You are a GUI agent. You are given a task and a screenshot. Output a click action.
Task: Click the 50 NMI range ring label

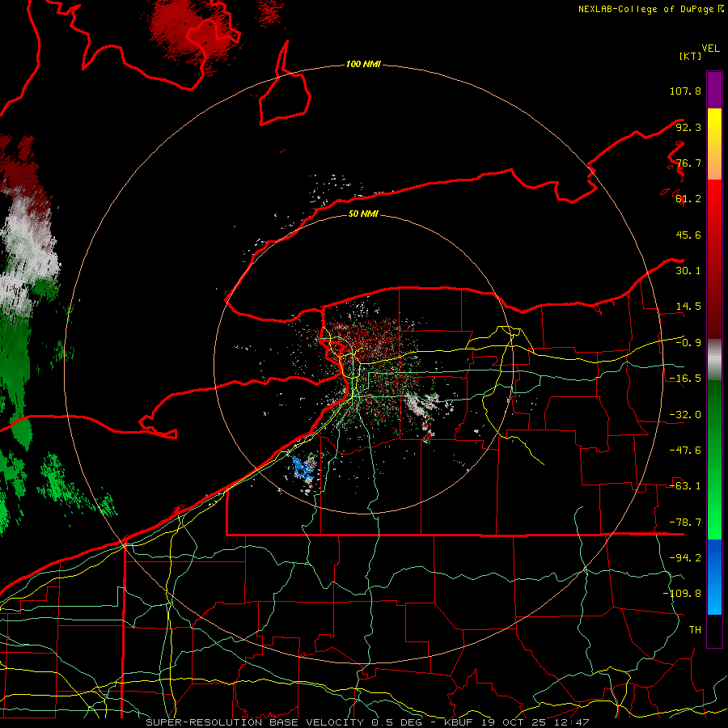click(363, 214)
